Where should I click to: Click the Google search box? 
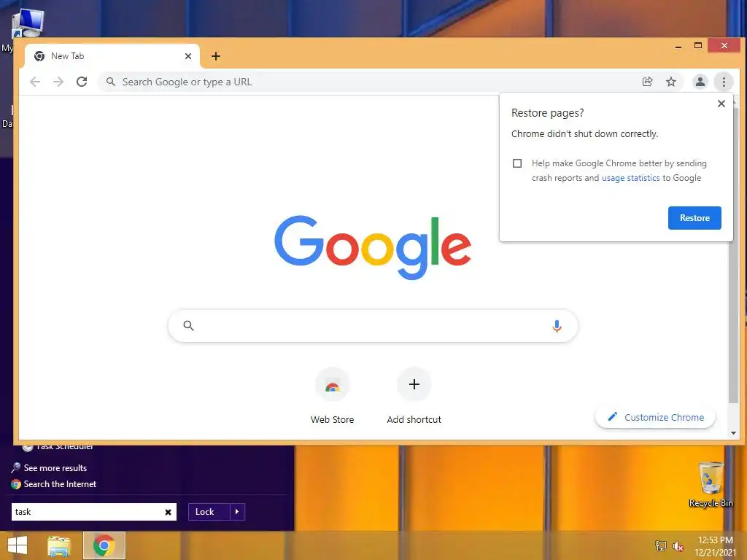tap(373, 326)
